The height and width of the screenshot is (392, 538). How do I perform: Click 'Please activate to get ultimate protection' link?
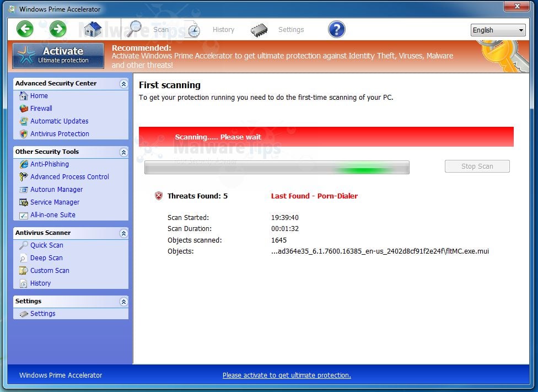tap(287, 375)
